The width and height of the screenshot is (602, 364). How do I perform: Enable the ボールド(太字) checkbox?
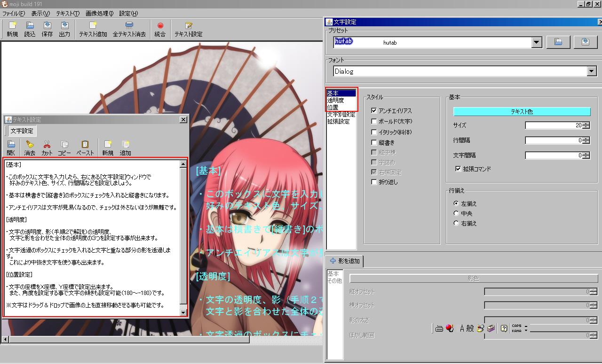[374, 121]
